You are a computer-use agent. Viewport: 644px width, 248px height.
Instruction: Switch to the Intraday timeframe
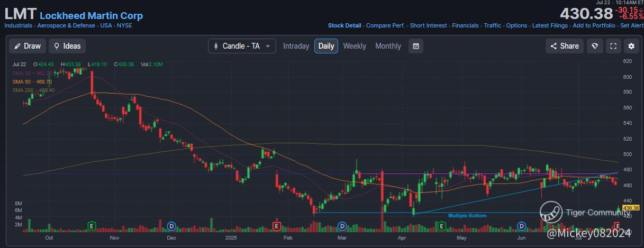click(x=296, y=46)
